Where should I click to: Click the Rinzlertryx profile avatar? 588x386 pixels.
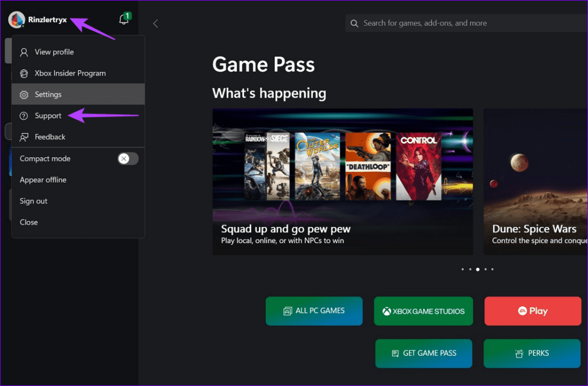16,19
